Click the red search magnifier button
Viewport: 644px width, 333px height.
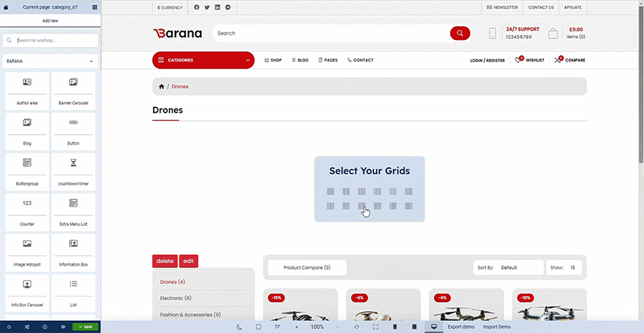tap(460, 34)
